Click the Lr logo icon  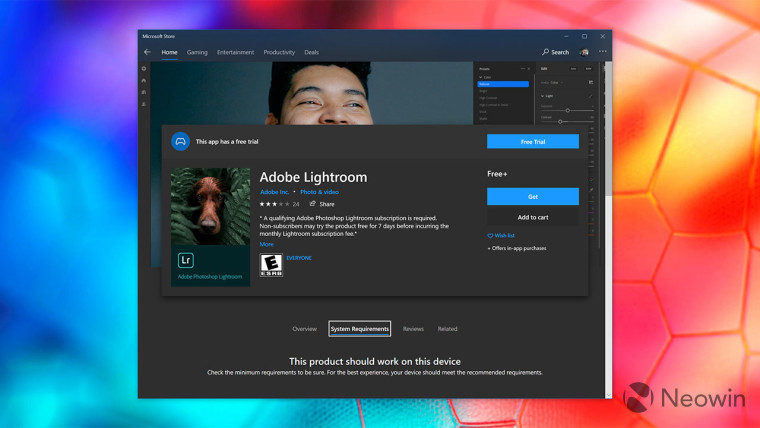coord(186,260)
